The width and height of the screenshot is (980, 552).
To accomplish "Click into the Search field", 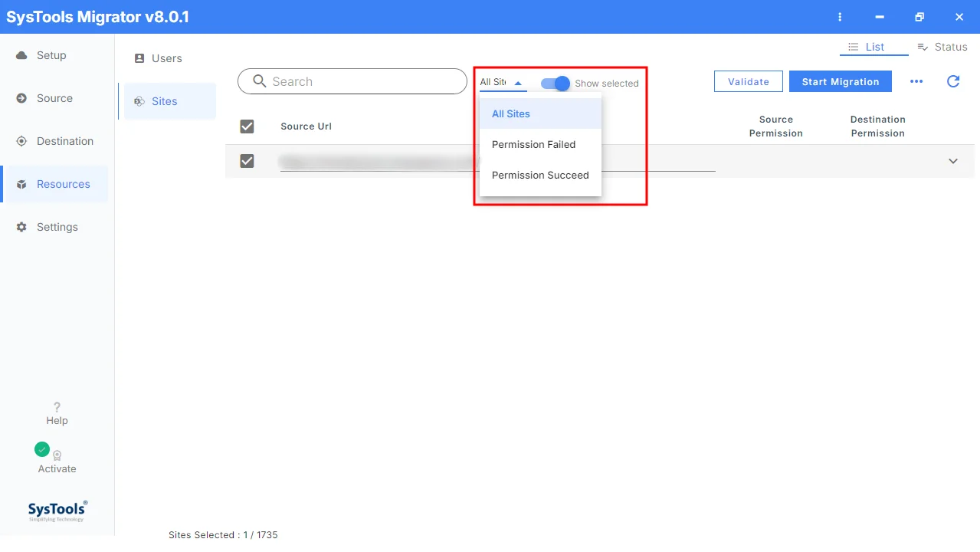I will tap(352, 81).
